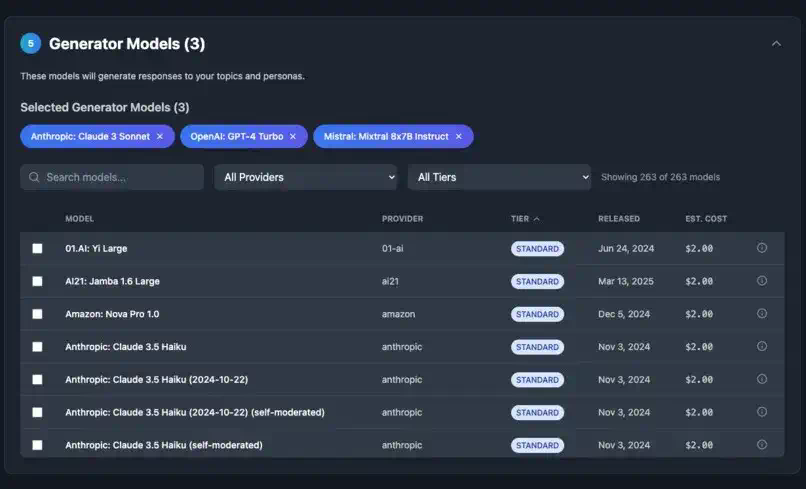Click Selected Generator Models (3) label

(105, 107)
